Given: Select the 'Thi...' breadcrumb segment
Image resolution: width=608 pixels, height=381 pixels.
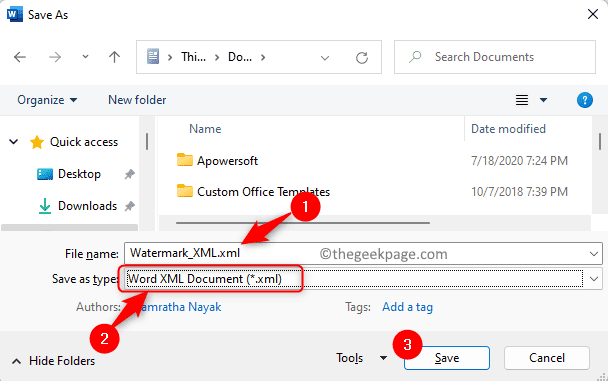Looking at the screenshot, I should [193, 57].
